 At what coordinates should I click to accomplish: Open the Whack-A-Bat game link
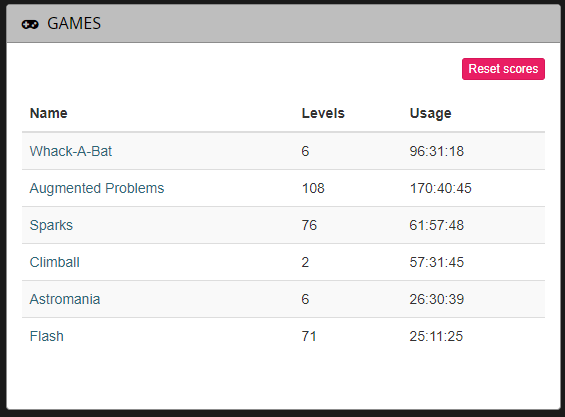pos(71,151)
